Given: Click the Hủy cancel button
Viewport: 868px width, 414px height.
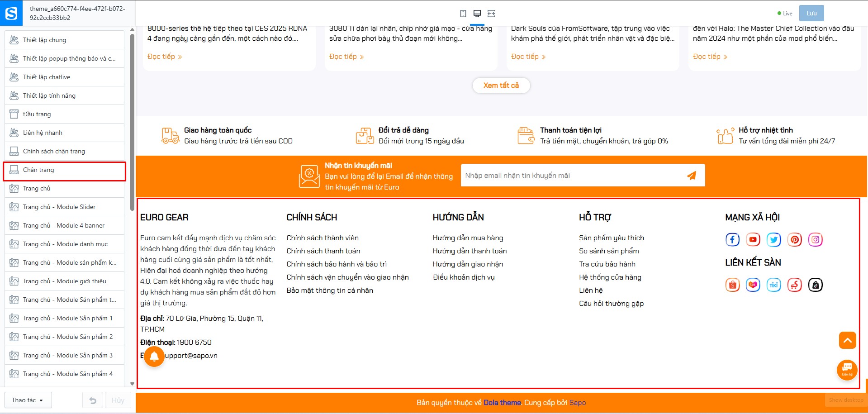Looking at the screenshot, I should point(118,400).
